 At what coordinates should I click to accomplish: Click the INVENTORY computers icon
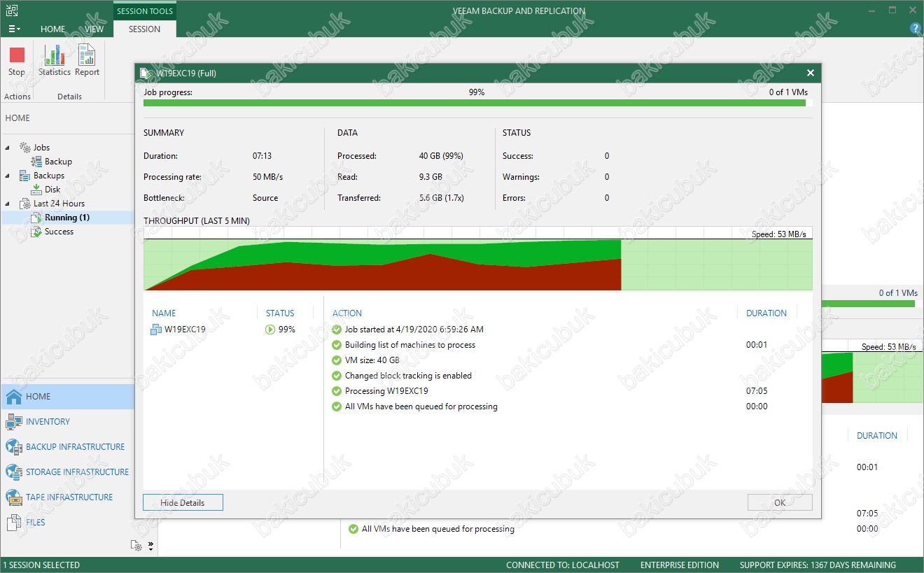point(14,422)
